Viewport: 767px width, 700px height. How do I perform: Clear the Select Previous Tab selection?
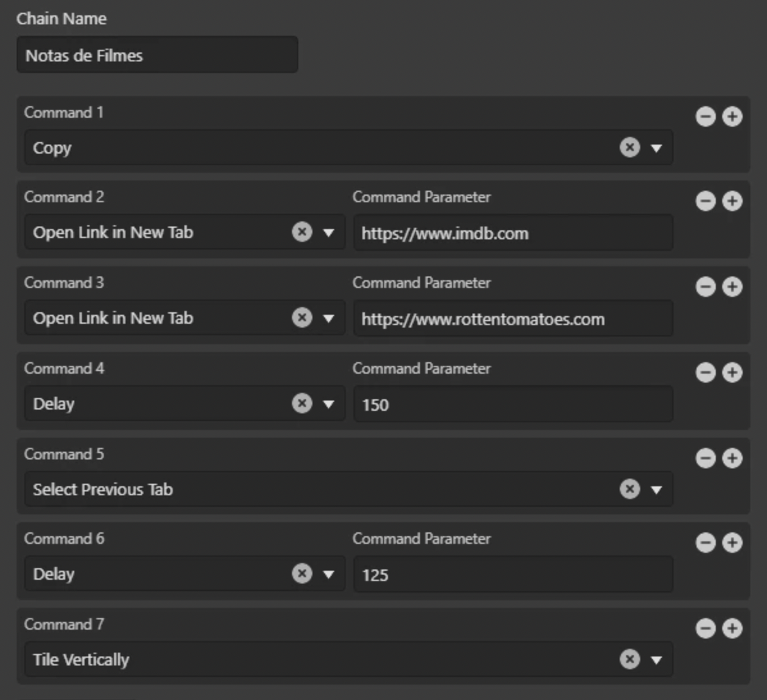pyautogui.click(x=629, y=489)
